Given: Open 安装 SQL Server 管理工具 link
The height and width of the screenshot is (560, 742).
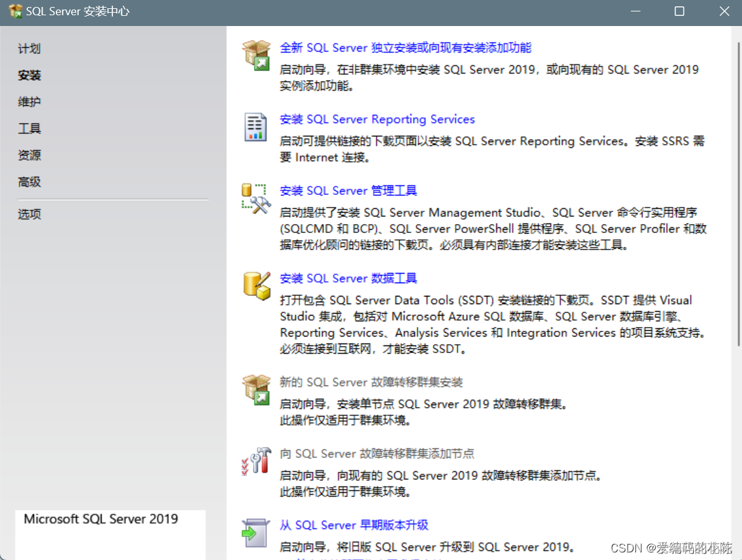Looking at the screenshot, I should click(348, 190).
